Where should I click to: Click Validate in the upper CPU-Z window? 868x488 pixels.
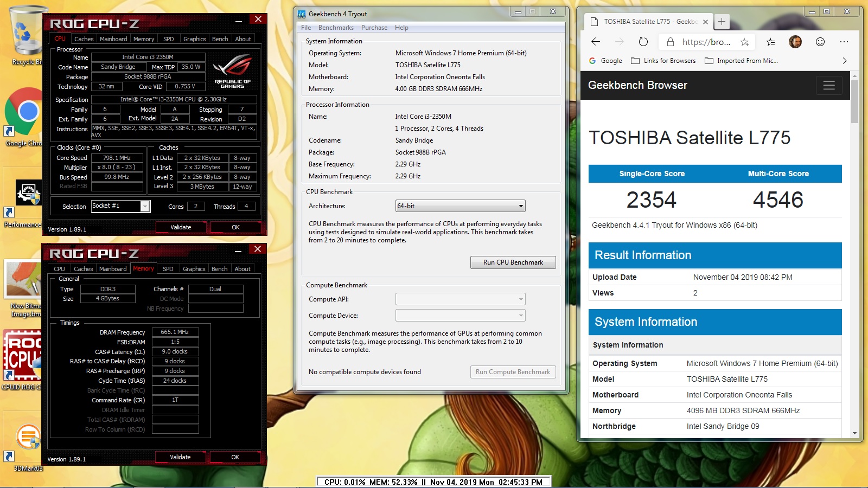point(181,227)
